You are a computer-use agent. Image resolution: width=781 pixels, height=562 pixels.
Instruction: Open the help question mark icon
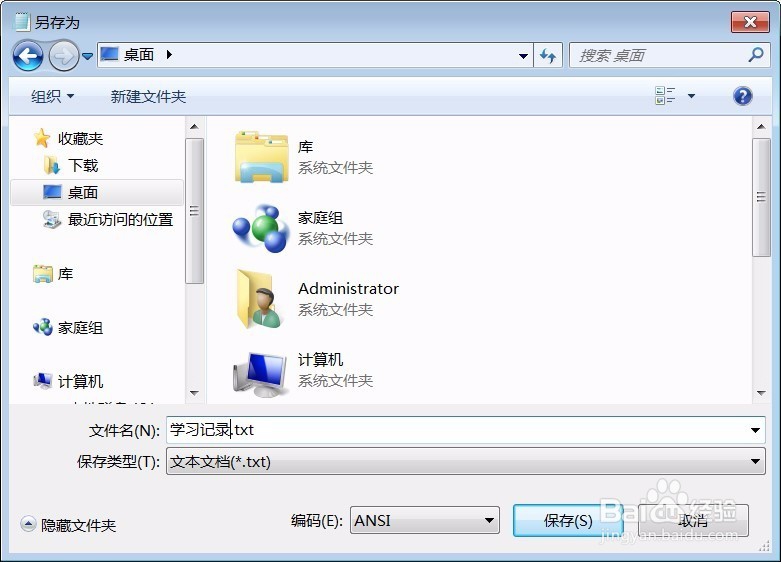coord(742,96)
